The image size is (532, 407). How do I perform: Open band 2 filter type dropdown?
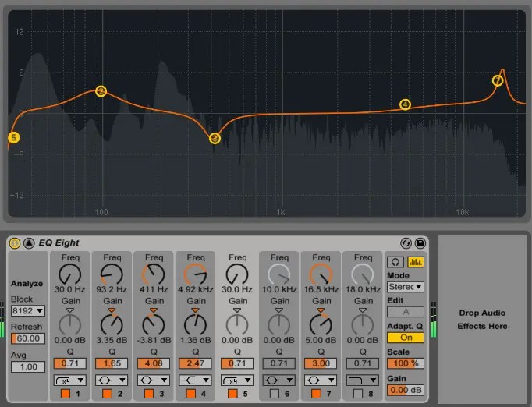coord(112,380)
